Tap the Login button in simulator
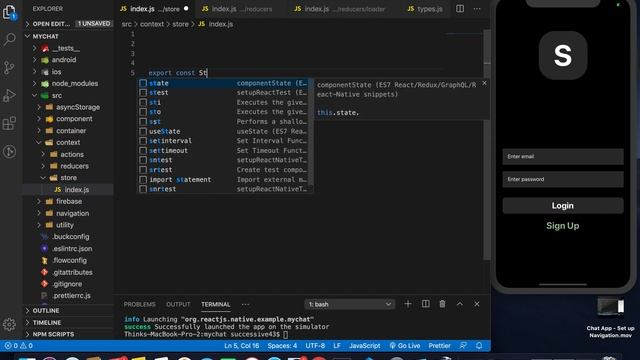The width and height of the screenshot is (640, 360). (x=562, y=206)
